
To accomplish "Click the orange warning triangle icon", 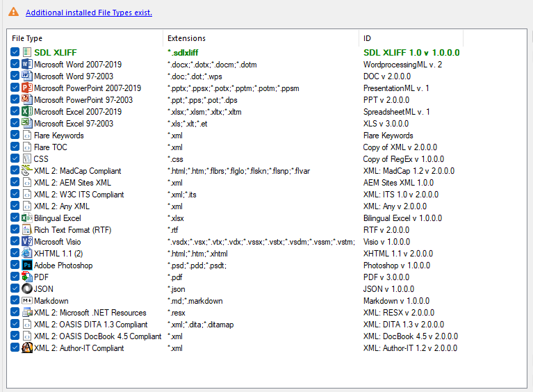I will [x=13, y=12].
